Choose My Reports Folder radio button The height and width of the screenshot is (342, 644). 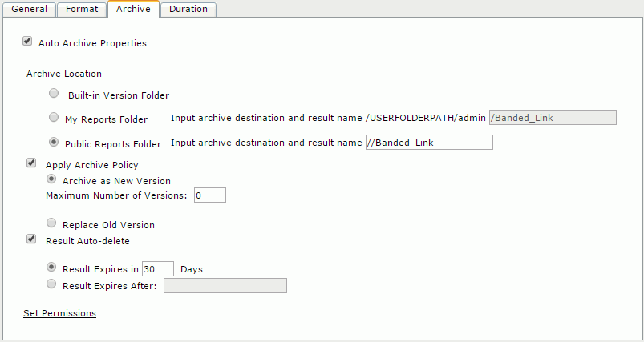[54, 118]
